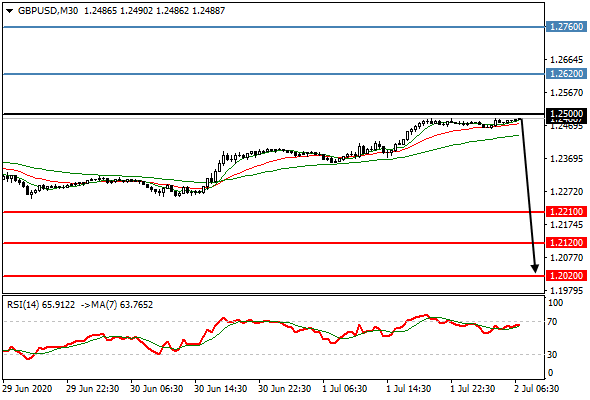Click the 70 level on RSI scale
Screen dimensions: 590x400
click(x=552, y=322)
